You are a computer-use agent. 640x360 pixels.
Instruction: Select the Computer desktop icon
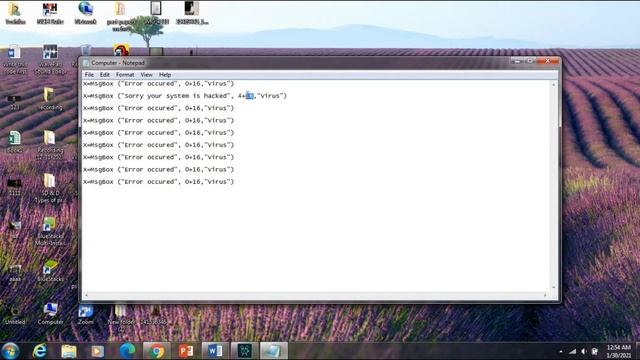(x=50, y=313)
